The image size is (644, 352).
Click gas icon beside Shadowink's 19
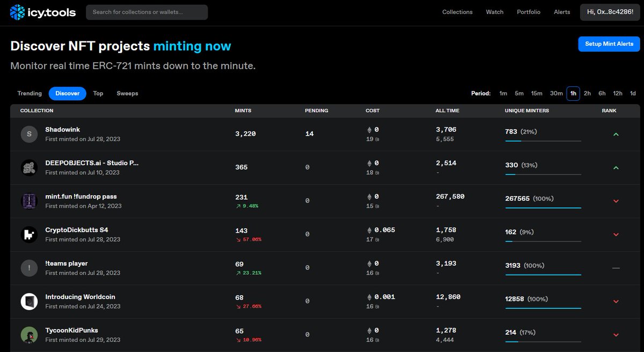[x=377, y=140]
